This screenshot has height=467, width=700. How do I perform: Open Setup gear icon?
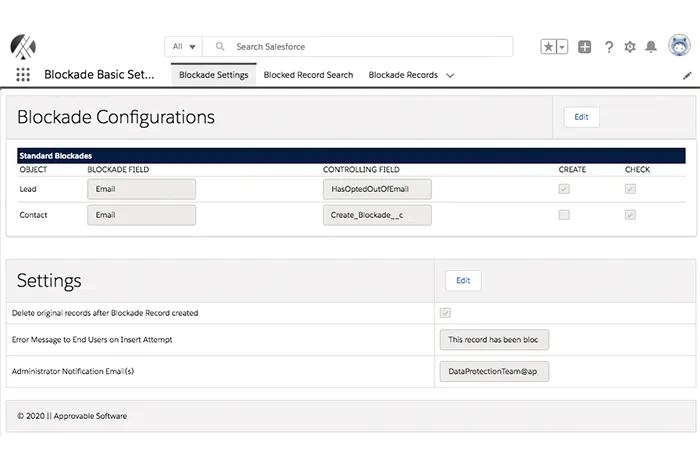tap(630, 46)
